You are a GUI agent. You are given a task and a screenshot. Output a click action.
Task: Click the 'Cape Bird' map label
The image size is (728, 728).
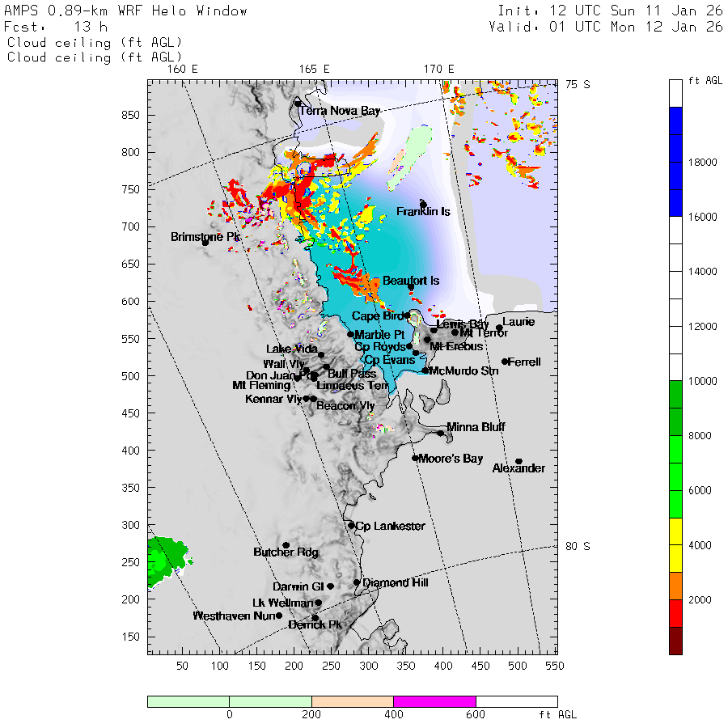[378, 316]
